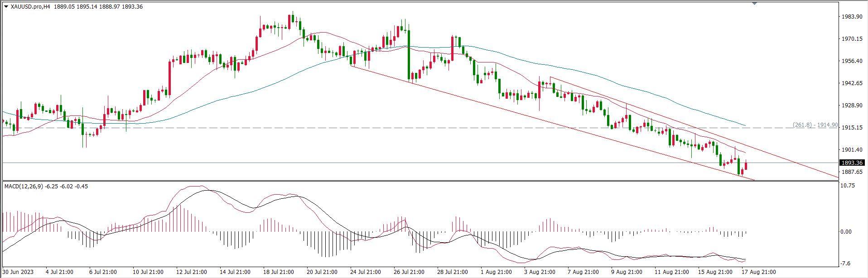Click the 1942.65 price scale label
The width and height of the screenshot is (868, 278).
point(851,83)
